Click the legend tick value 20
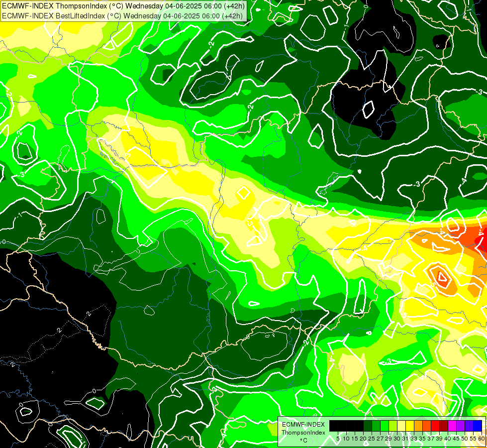This screenshot has height=448, width=487. pos(363,439)
